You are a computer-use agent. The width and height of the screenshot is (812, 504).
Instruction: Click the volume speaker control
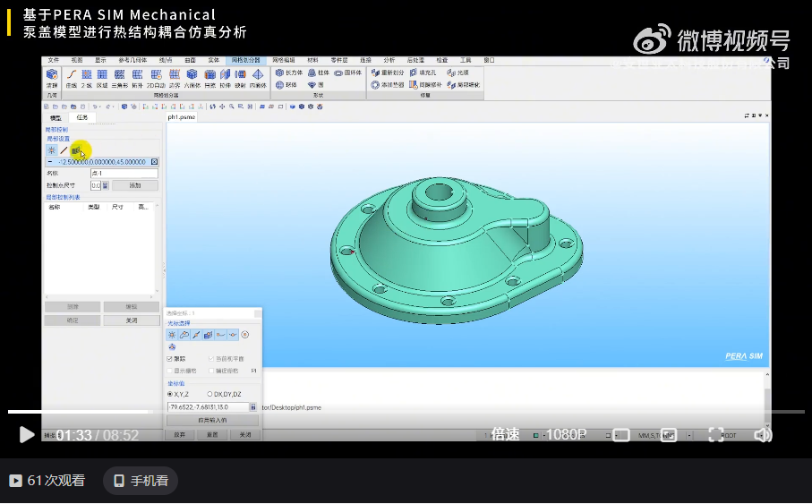(x=763, y=434)
